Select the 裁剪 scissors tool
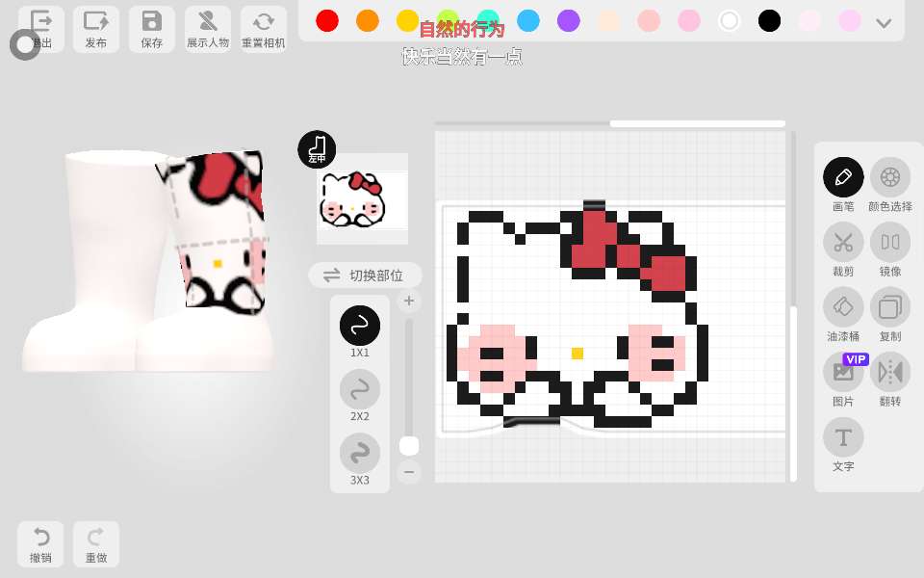Image resolution: width=924 pixels, height=578 pixels. click(x=843, y=243)
